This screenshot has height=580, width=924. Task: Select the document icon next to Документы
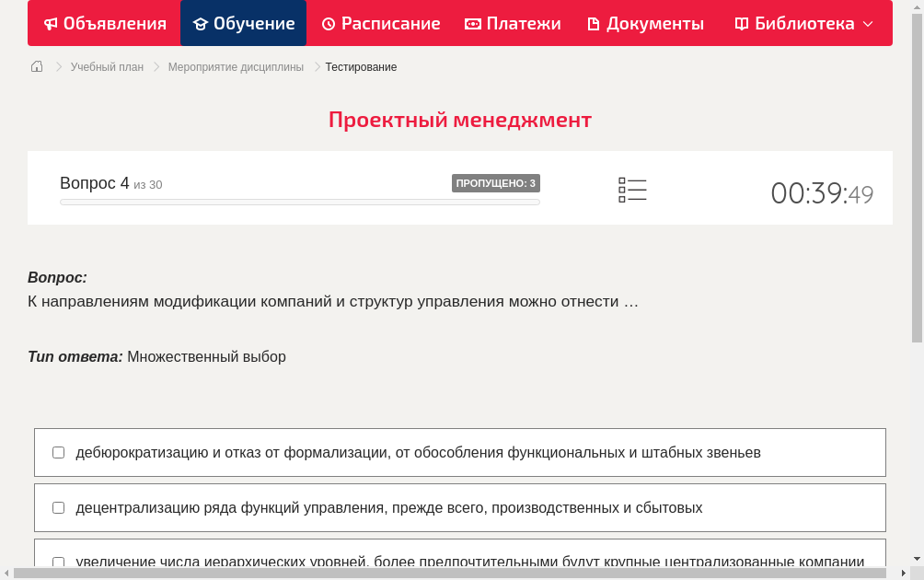[x=594, y=23]
